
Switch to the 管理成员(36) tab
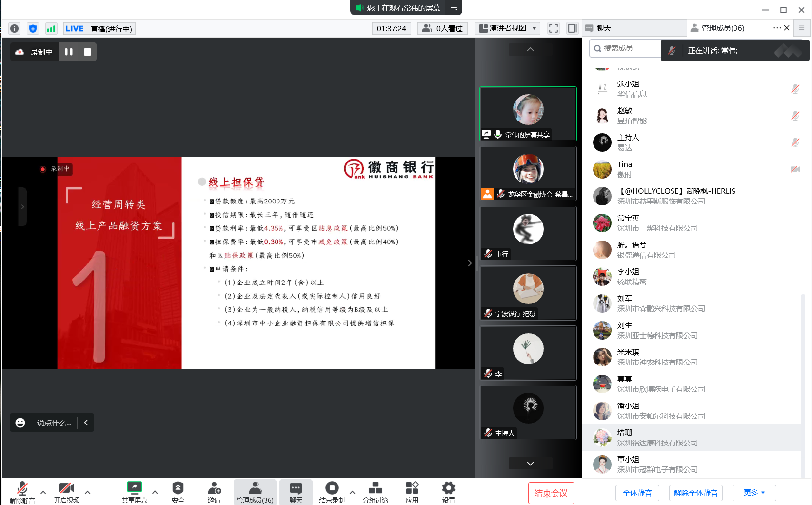pyautogui.click(x=723, y=28)
